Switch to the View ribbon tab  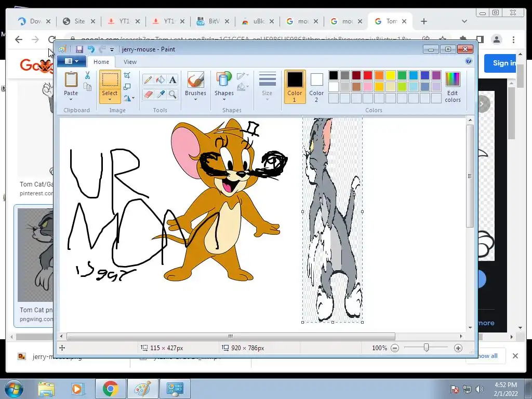tap(130, 62)
